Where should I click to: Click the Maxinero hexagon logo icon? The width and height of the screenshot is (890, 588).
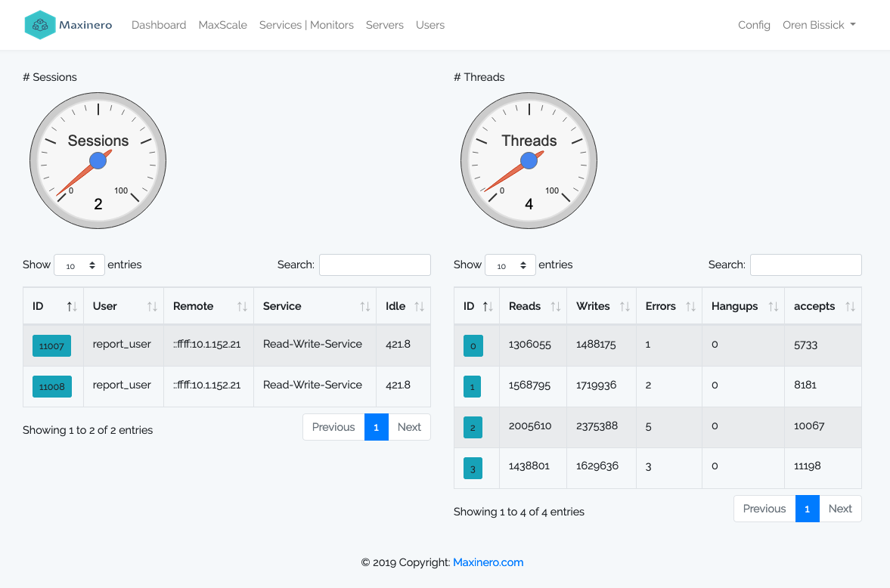click(x=40, y=25)
